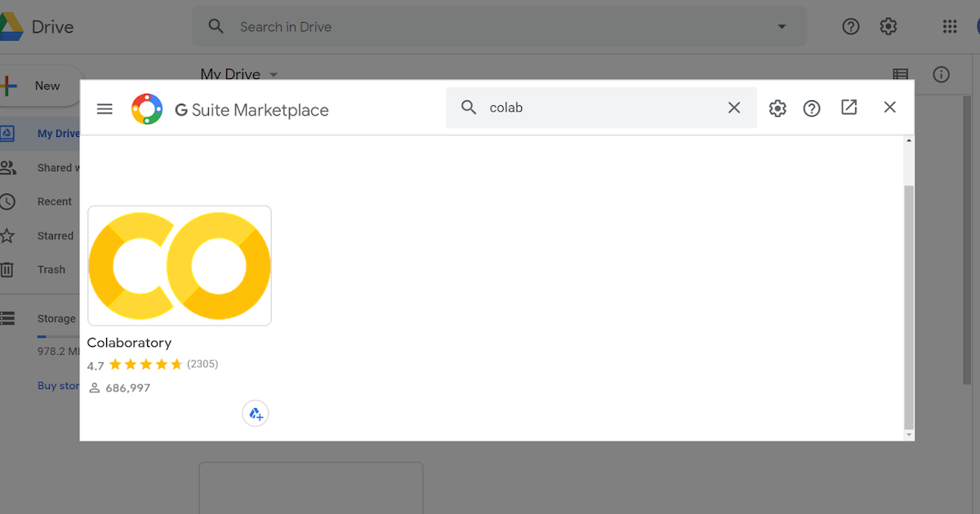
Task: Open the G Suite Marketplace hamburger menu
Action: pyautogui.click(x=105, y=107)
